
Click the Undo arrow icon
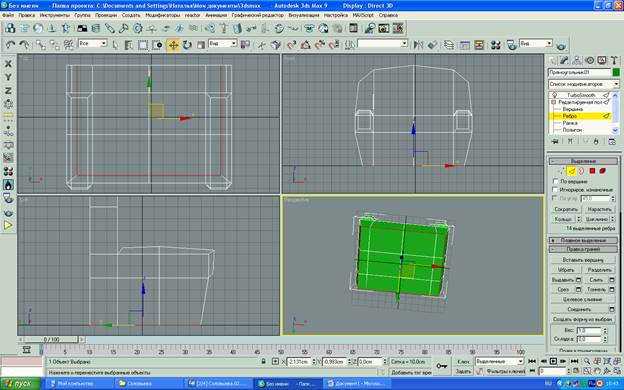[10, 45]
